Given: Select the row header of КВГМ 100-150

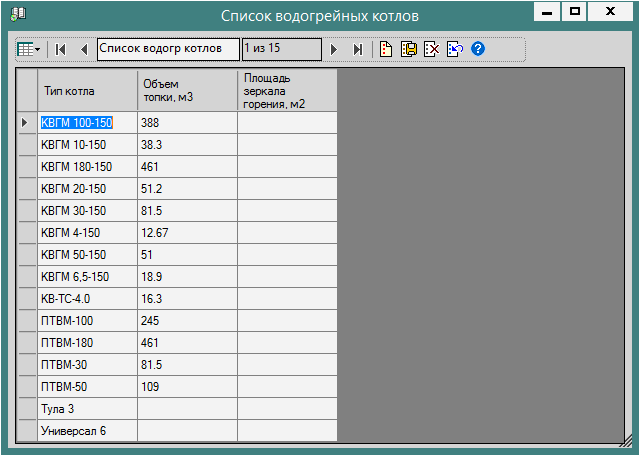Looking at the screenshot, I should [x=27, y=122].
